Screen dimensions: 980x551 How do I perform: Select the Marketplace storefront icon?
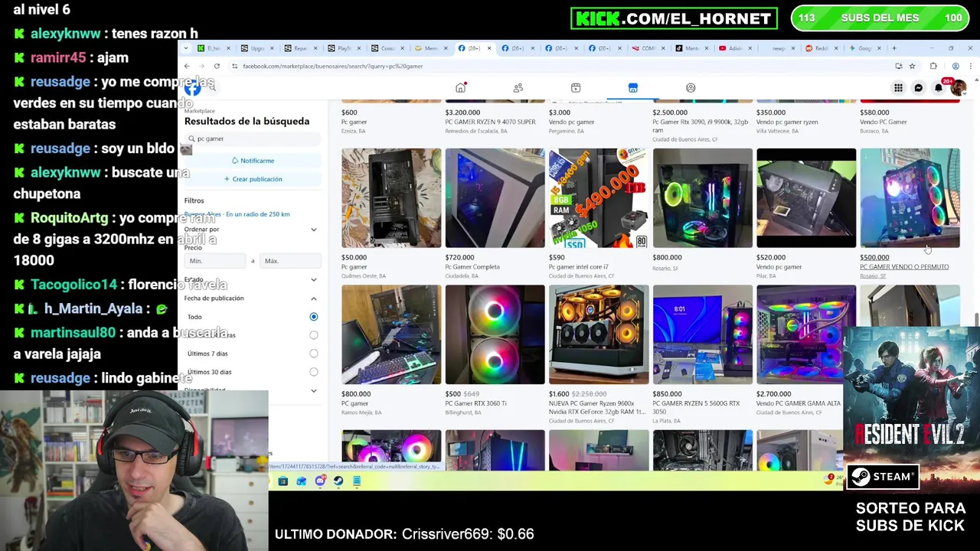633,88
